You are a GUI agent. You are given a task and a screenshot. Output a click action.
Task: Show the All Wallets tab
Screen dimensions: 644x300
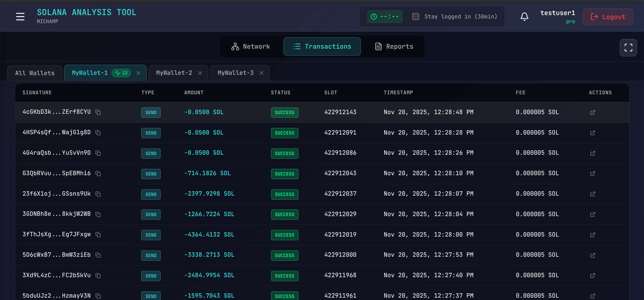click(x=35, y=73)
